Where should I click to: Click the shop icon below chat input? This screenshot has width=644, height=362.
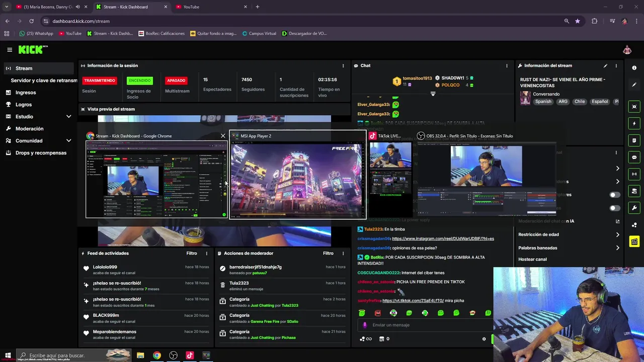pyautogui.click(x=381, y=339)
